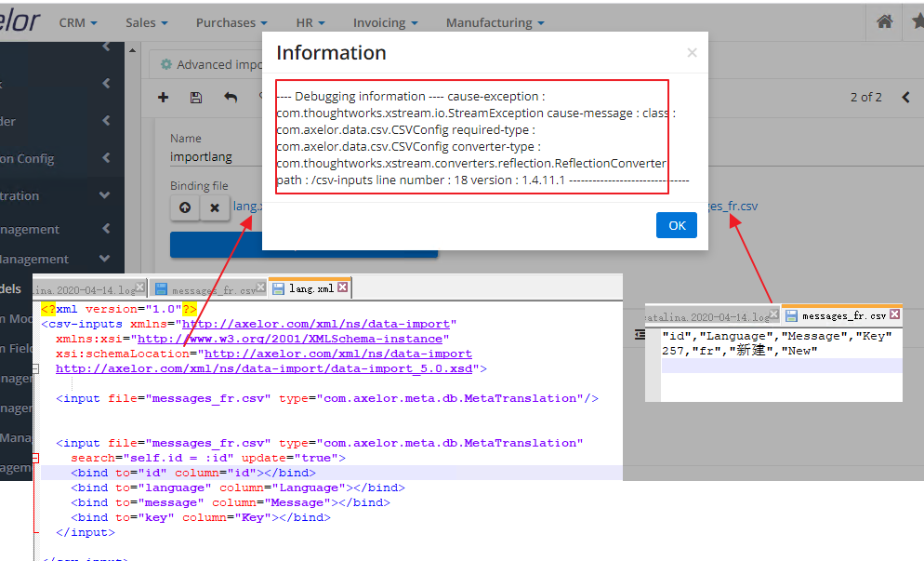924x561 pixels.
Task: Open the CRM dropdown menu
Action: coord(78,22)
